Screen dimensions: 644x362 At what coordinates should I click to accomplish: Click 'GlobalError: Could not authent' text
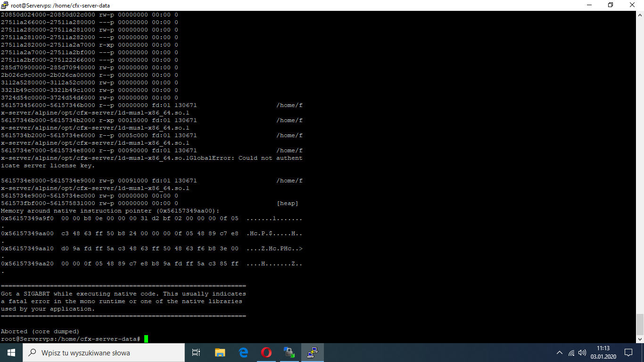[246, 158]
